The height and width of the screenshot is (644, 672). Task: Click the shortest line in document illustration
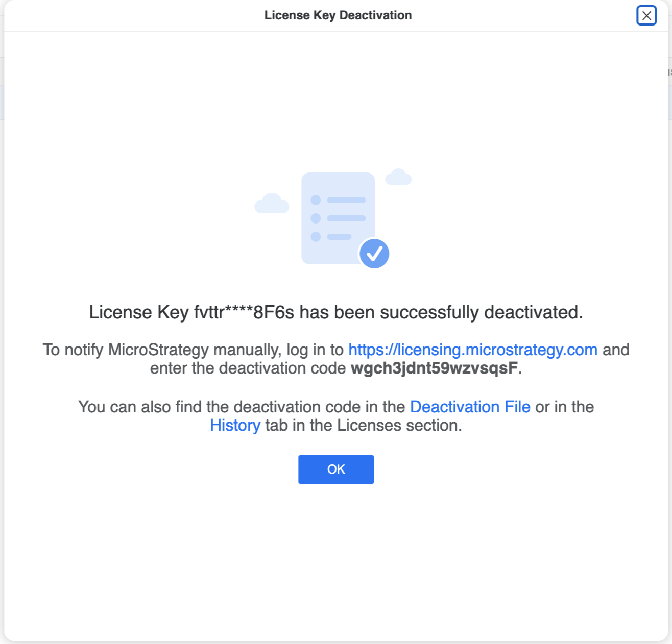339,237
